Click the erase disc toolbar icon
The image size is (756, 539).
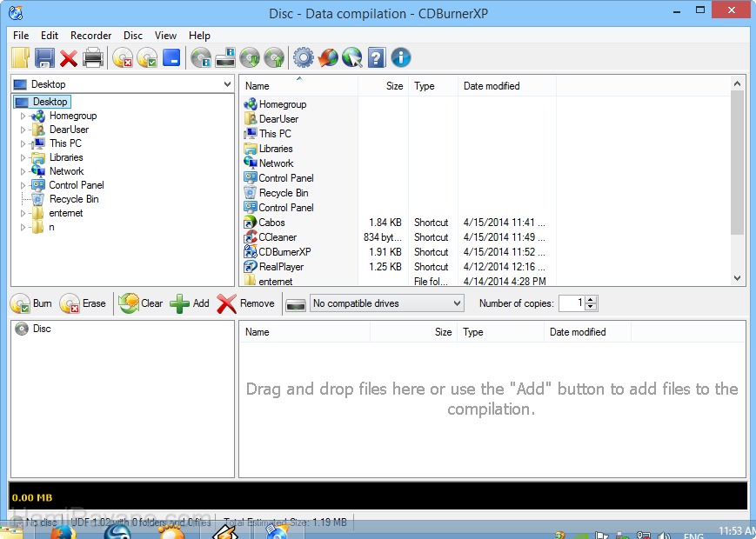point(123,57)
